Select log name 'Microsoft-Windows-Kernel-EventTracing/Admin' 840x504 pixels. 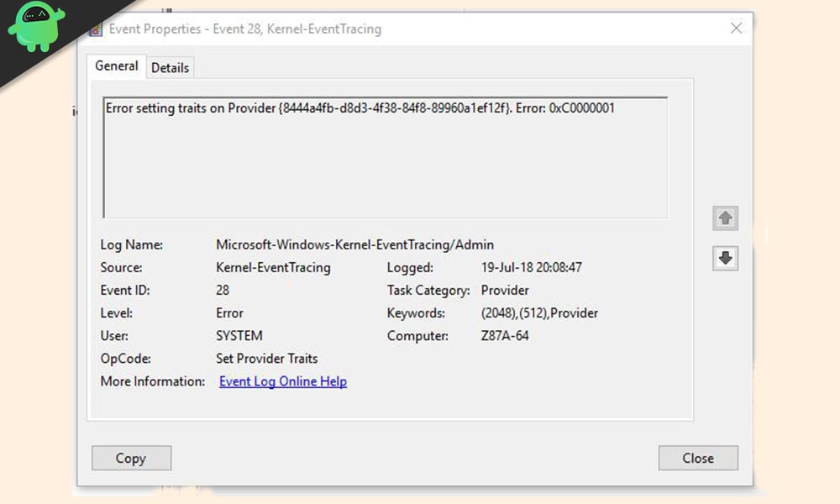click(354, 244)
